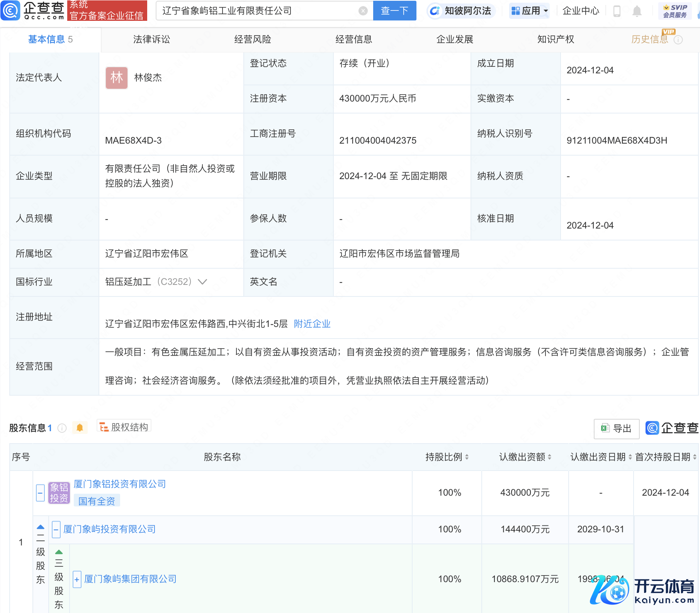Screen dimensions: 700x613
Task: Click the Qcc.com logo icon
Action: click(x=10, y=10)
